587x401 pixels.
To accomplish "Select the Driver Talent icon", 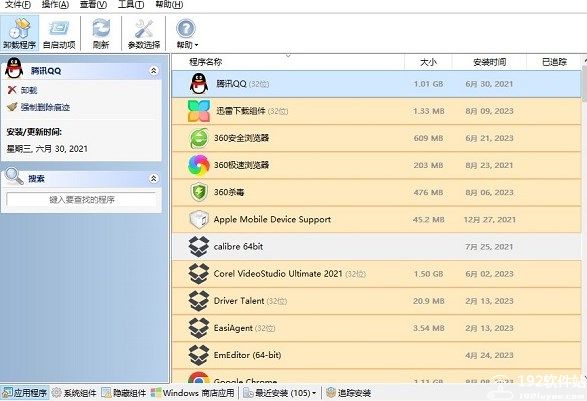I will [199, 301].
